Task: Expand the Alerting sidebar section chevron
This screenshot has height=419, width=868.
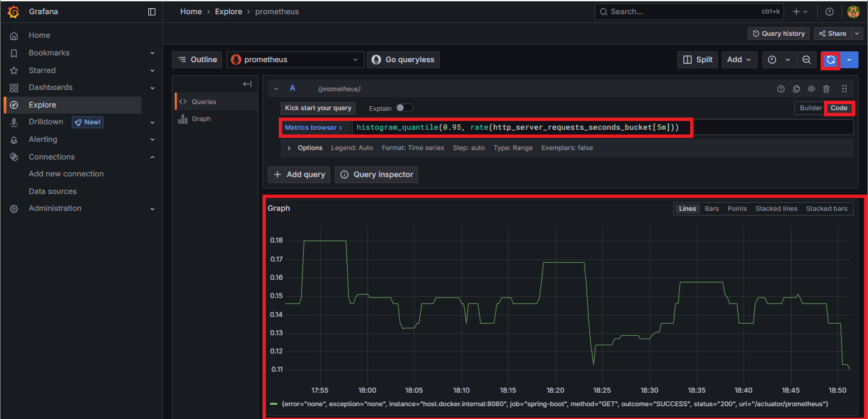Action: tap(152, 139)
